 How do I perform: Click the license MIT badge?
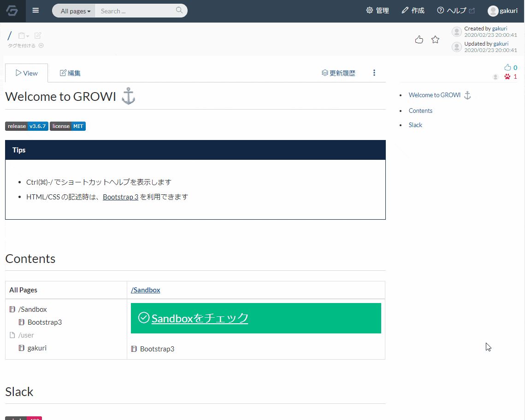click(68, 126)
